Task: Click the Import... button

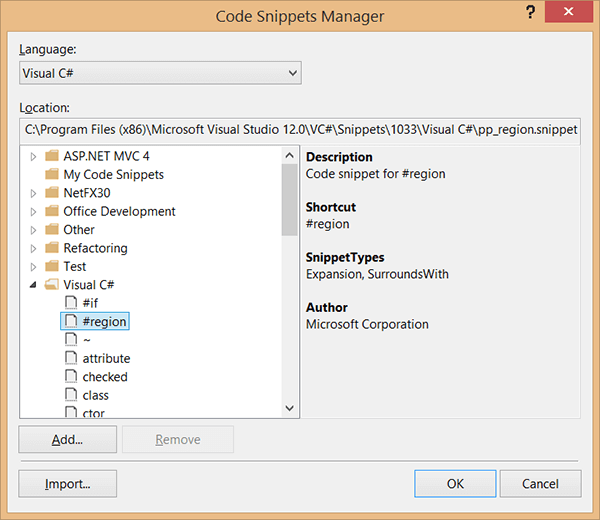Action: [68, 484]
